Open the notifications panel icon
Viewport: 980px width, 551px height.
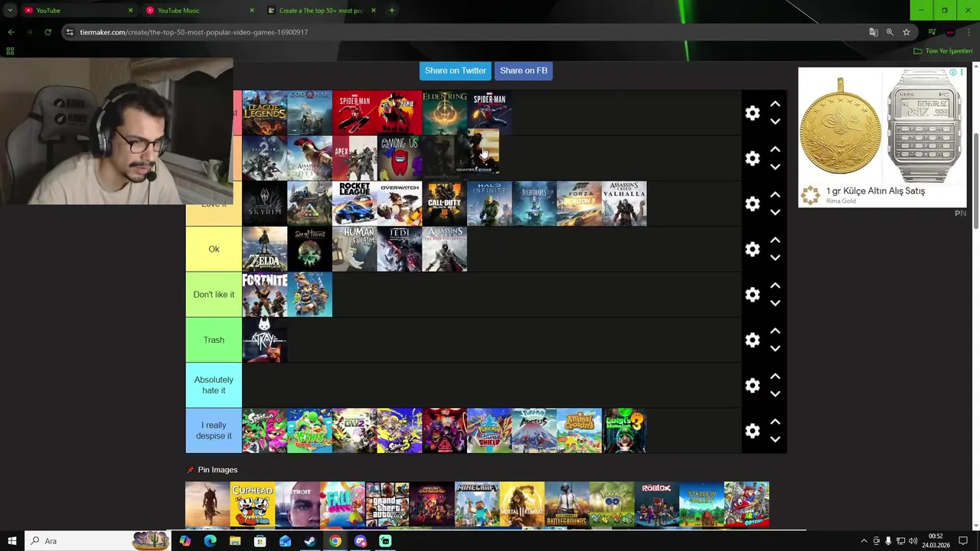tap(963, 541)
